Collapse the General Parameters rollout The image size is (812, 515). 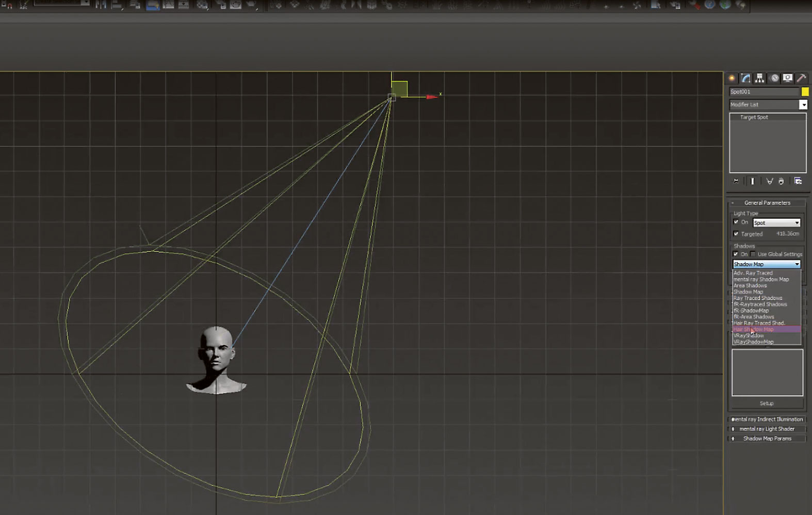click(767, 203)
